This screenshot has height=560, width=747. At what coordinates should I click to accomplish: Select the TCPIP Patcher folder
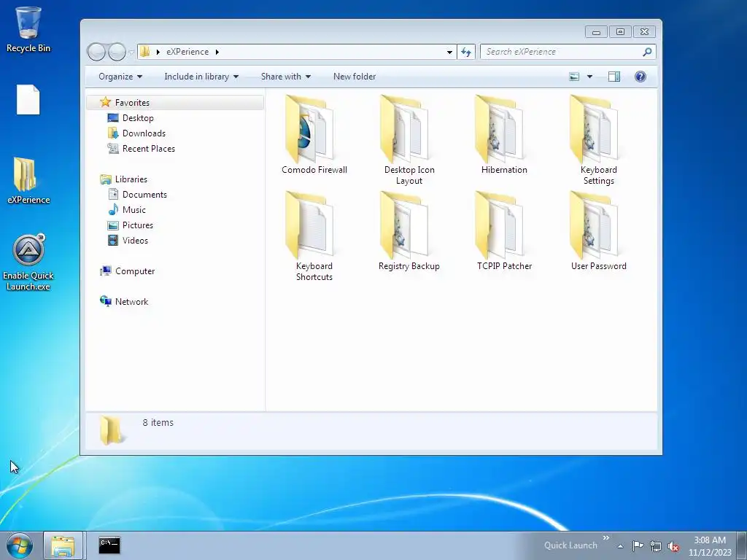click(503, 231)
